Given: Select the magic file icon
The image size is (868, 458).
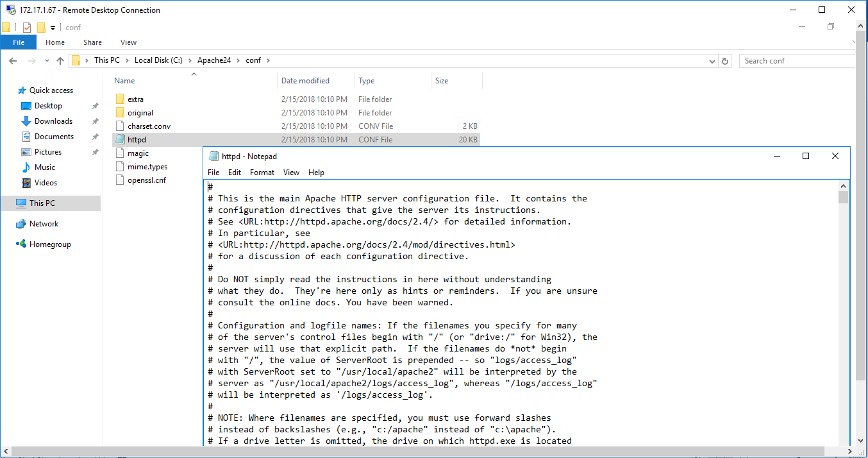Looking at the screenshot, I should point(120,153).
